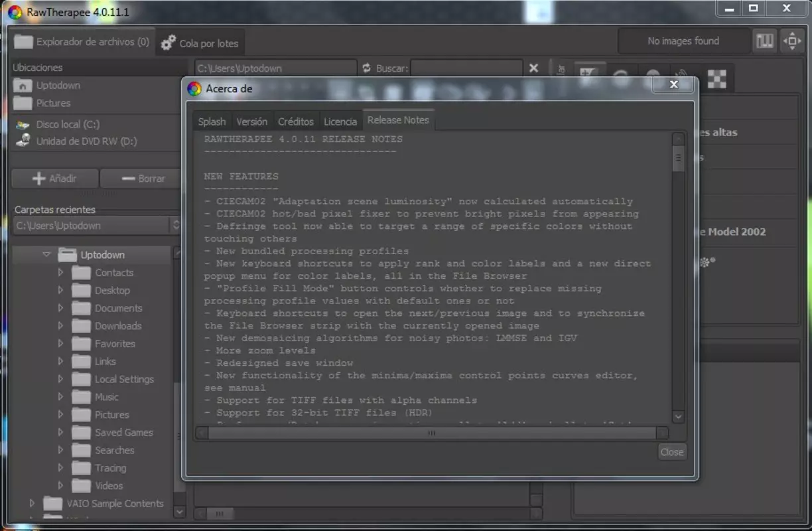Open Unidad de DVD RW (D:)
Image resolution: width=812 pixels, height=531 pixels.
(86, 141)
